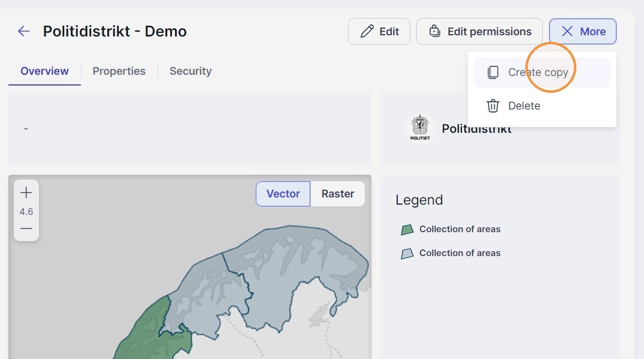Click the copy icon beside Create copy
Viewport: 644px width, 359px height.
pyautogui.click(x=493, y=72)
